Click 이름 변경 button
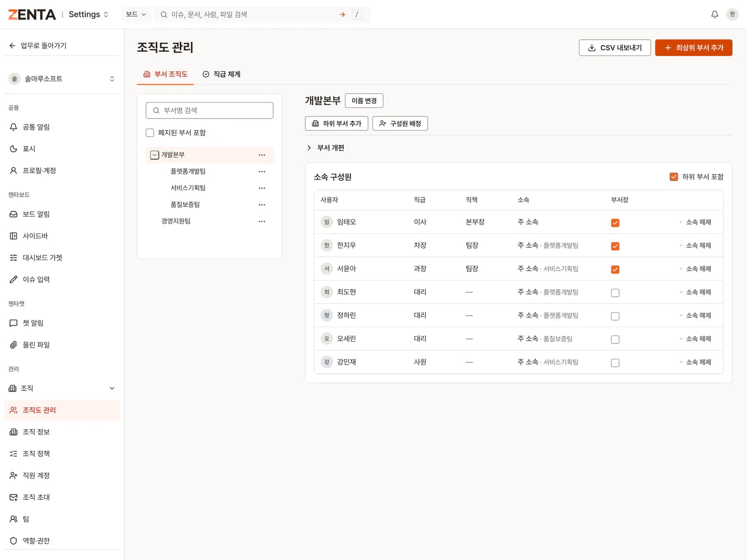Screen dimensions: 747x560 pyautogui.click(x=364, y=101)
